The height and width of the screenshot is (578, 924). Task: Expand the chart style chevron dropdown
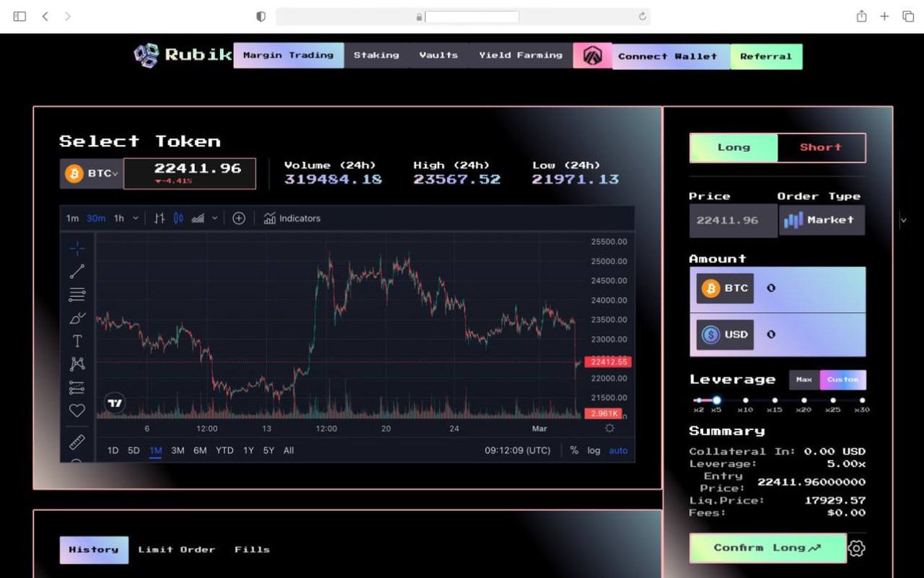214,218
